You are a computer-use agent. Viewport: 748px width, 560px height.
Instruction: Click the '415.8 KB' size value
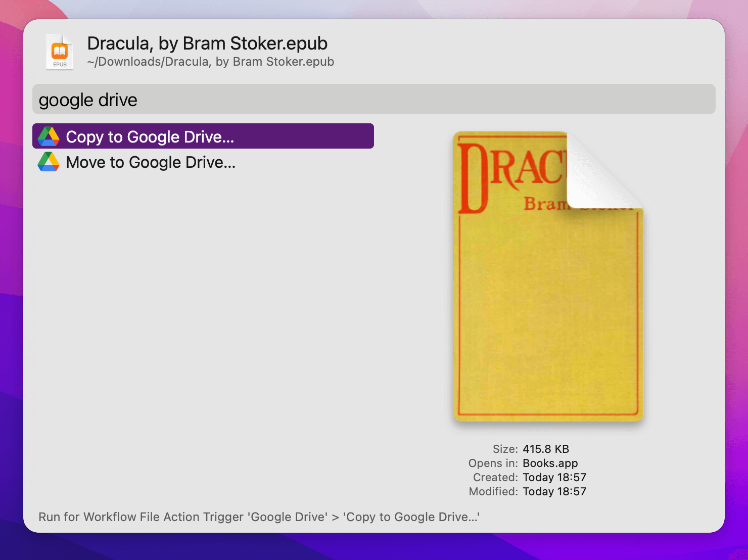click(546, 449)
